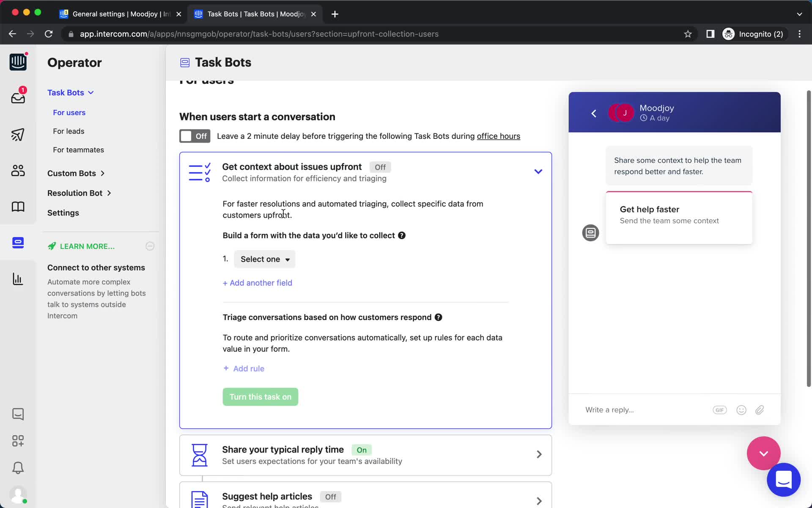Collapse the Task Bots menu section
This screenshot has height=508, width=812.
coord(71,92)
